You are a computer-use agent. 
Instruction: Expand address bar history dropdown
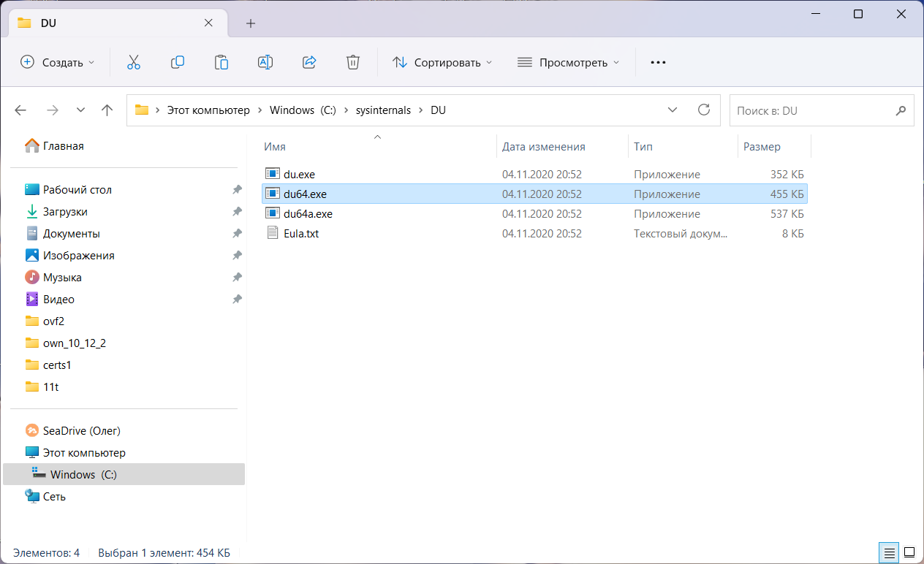[x=673, y=110]
